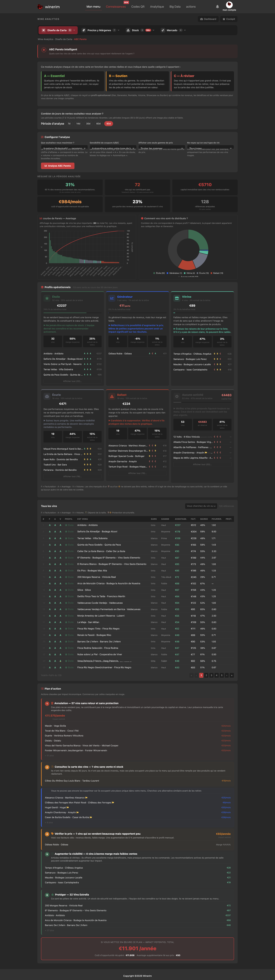Click the Étoile legend swatch in chart
275x980 pixels.
[154, 273]
